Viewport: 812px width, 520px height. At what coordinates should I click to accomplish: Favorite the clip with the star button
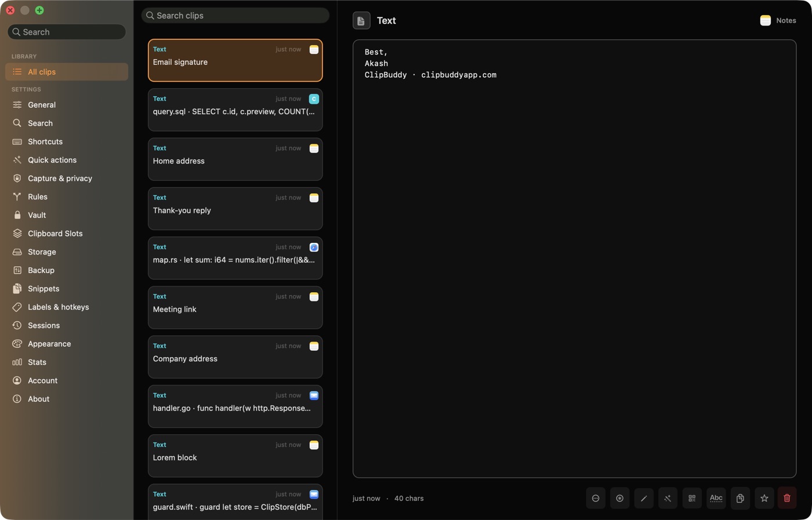[x=764, y=498]
